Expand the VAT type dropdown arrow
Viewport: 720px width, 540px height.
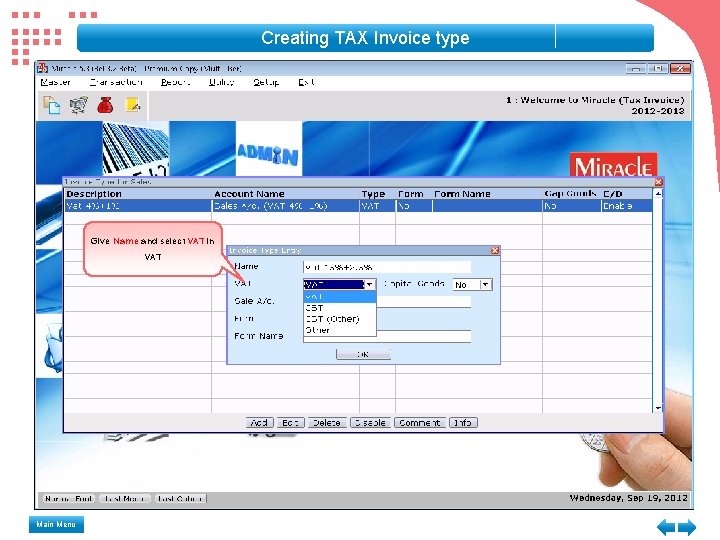(369, 285)
